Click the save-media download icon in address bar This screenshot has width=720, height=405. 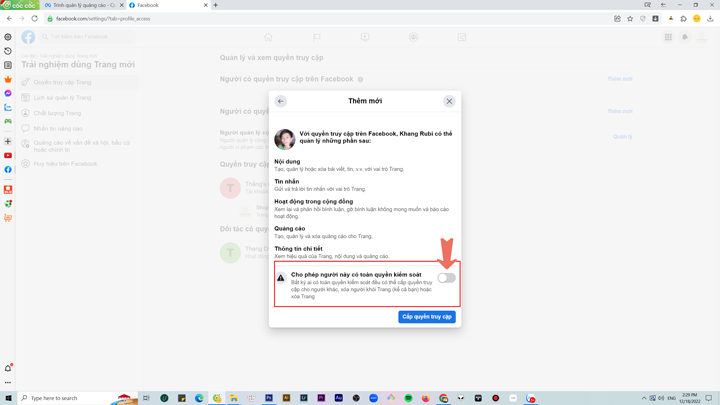(655, 19)
